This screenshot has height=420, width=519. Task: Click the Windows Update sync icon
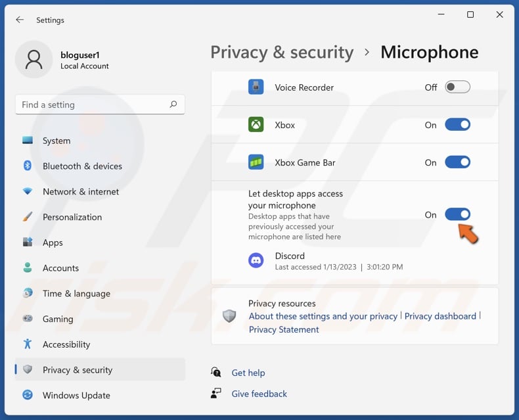pos(28,395)
